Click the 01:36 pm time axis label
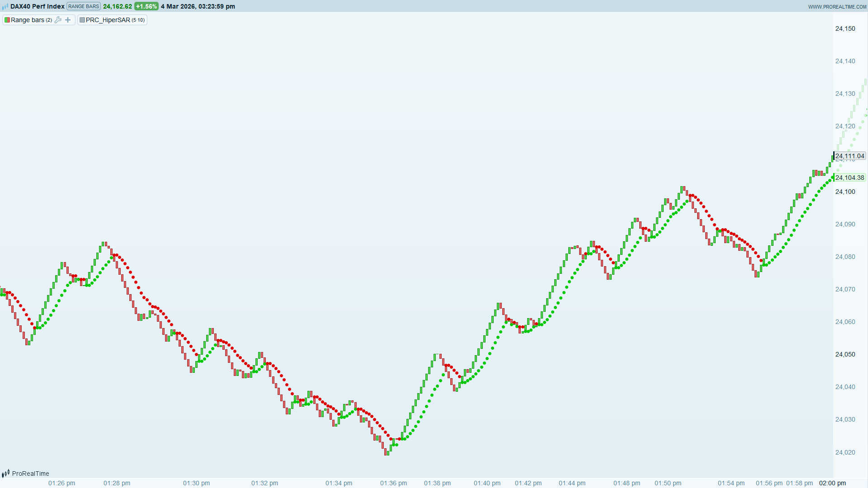The image size is (868, 488). 393,483
